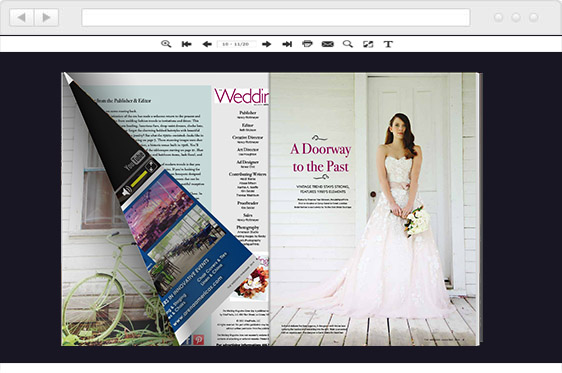Click the sunset venue photo in ad
This screenshot has width=562, height=373.
[158, 210]
